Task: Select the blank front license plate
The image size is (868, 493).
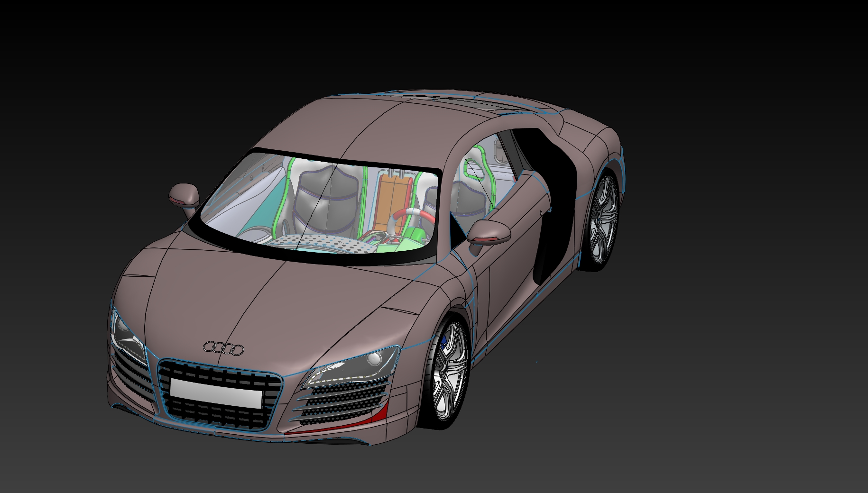Action: coord(216,393)
